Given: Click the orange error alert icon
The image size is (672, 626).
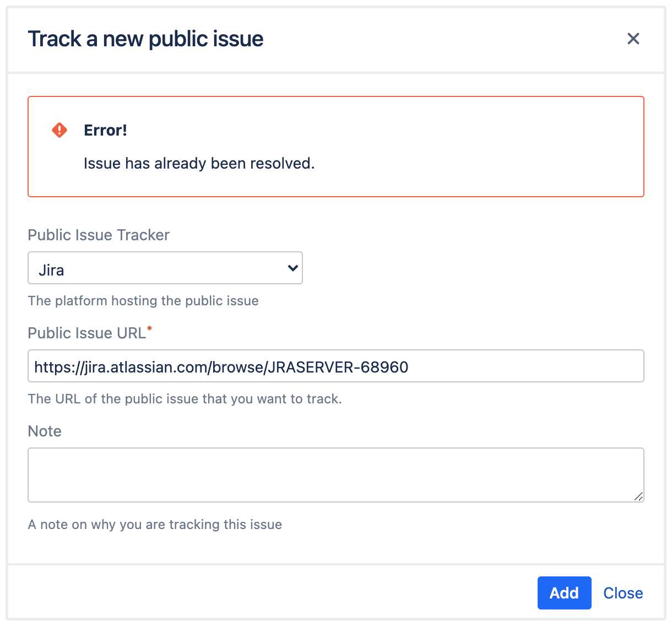Looking at the screenshot, I should [x=59, y=129].
